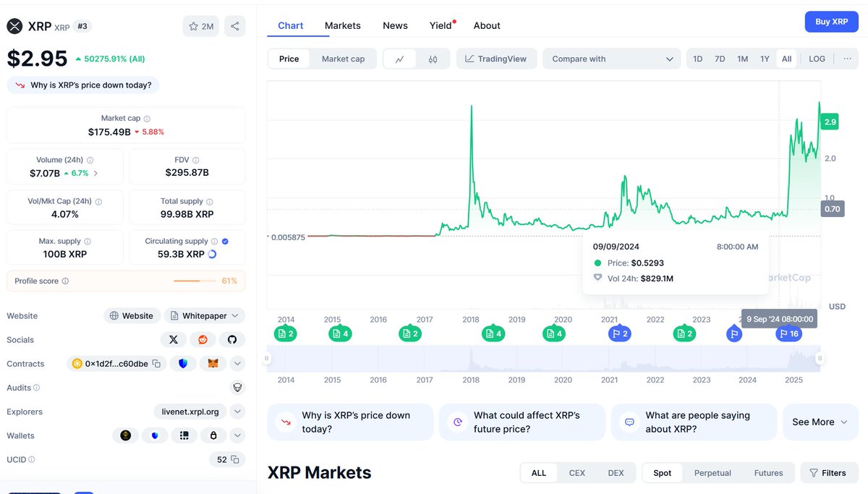Expand See More questions
This screenshot has width=868, height=494.
tap(819, 422)
